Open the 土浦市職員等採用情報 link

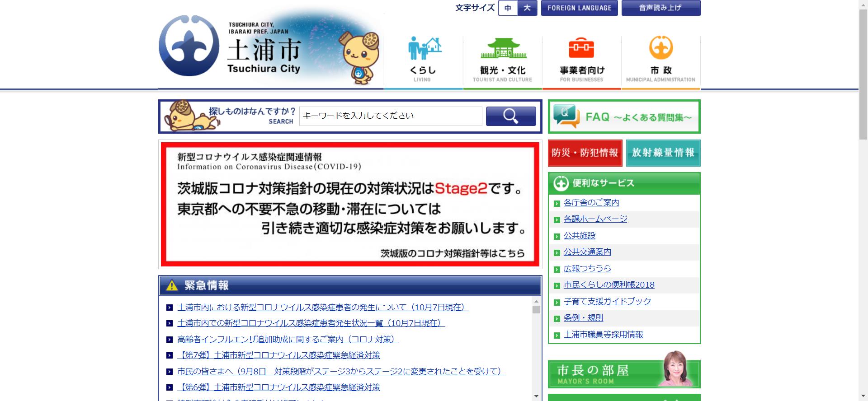(x=603, y=335)
